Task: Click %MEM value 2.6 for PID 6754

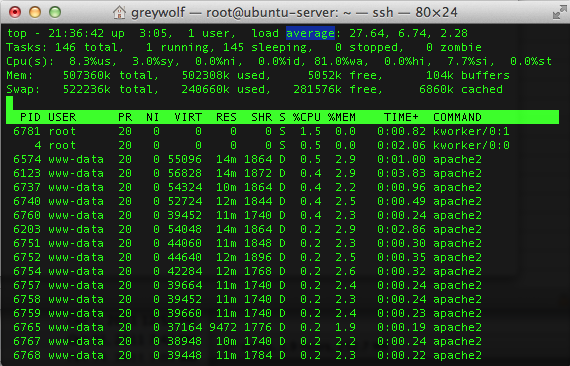Action: [345, 271]
